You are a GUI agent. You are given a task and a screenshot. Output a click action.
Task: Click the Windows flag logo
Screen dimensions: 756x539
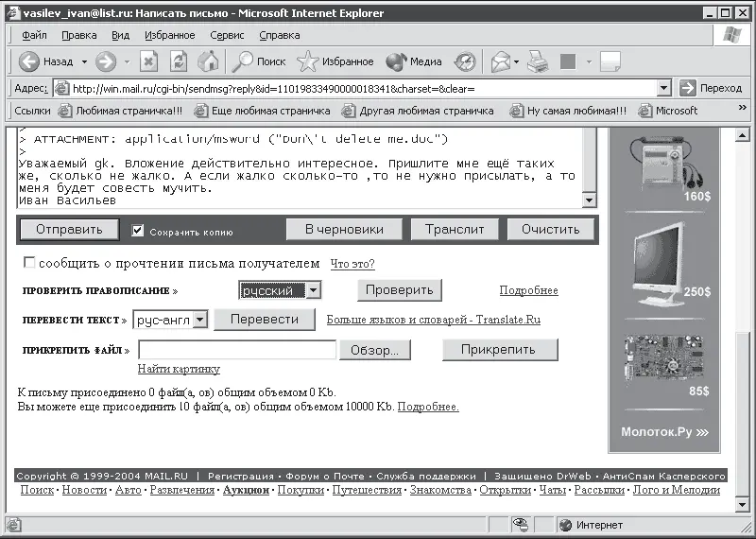[733, 35]
